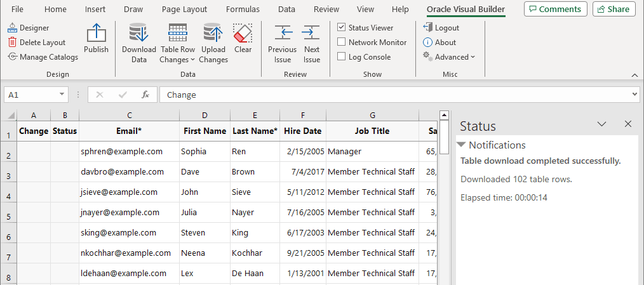Click Download Data icon

(139, 33)
